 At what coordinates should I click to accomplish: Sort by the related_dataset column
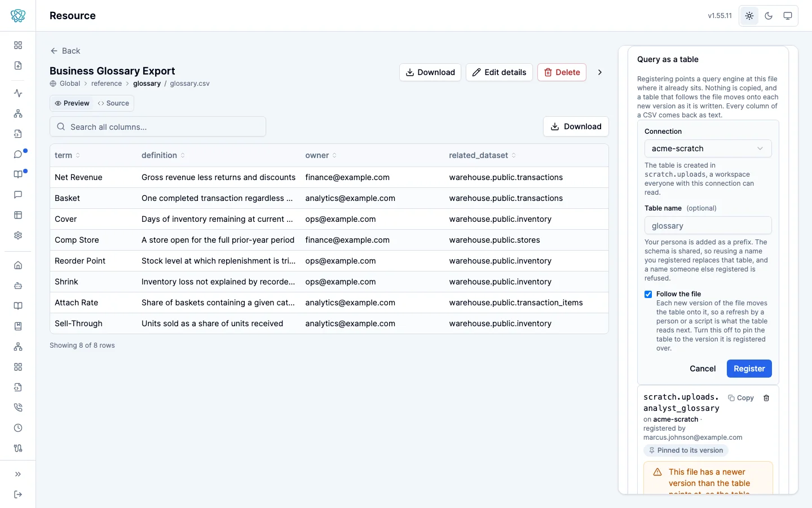click(x=482, y=155)
